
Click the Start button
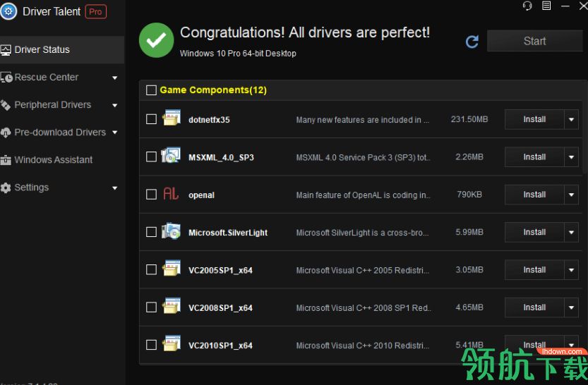click(x=535, y=41)
